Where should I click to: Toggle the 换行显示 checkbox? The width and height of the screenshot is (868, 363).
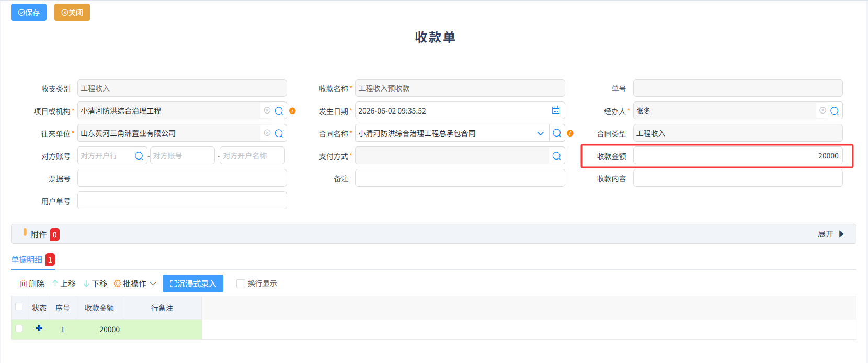click(x=241, y=283)
